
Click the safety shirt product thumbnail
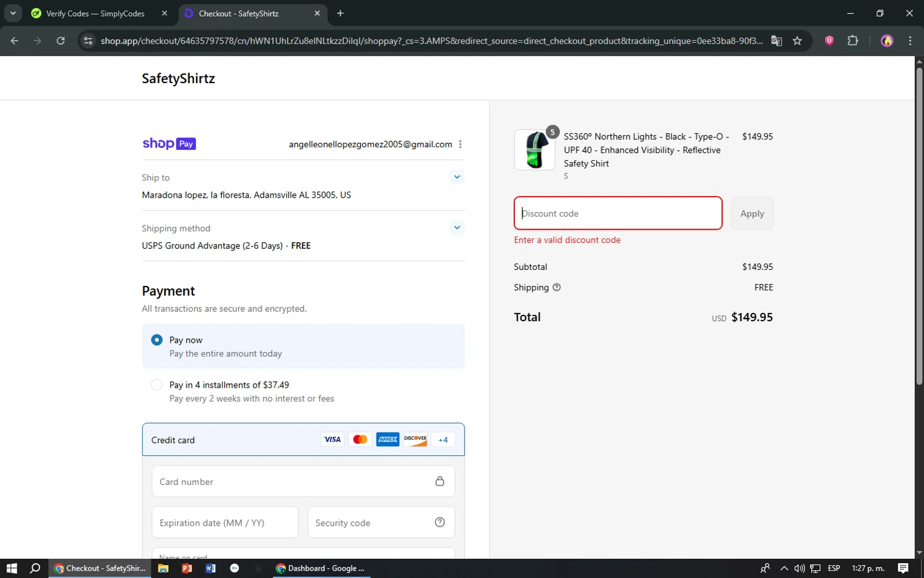pyautogui.click(x=534, y=150)
